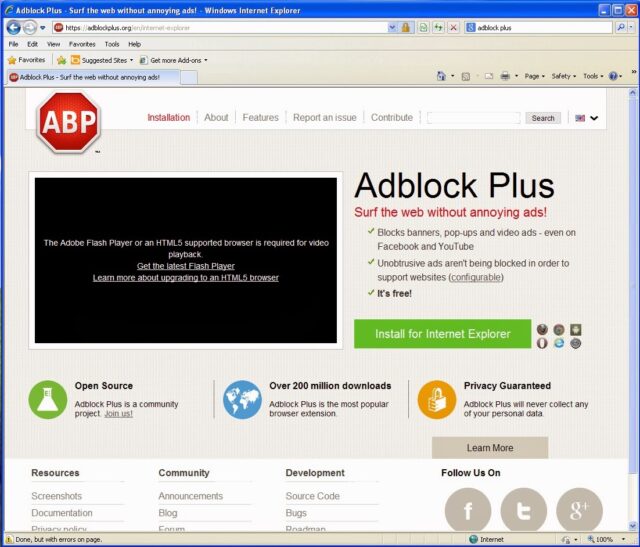Click the Add to Favorites Bar star icon
This screenshot has height=547, width=640.
pos(62,60)
